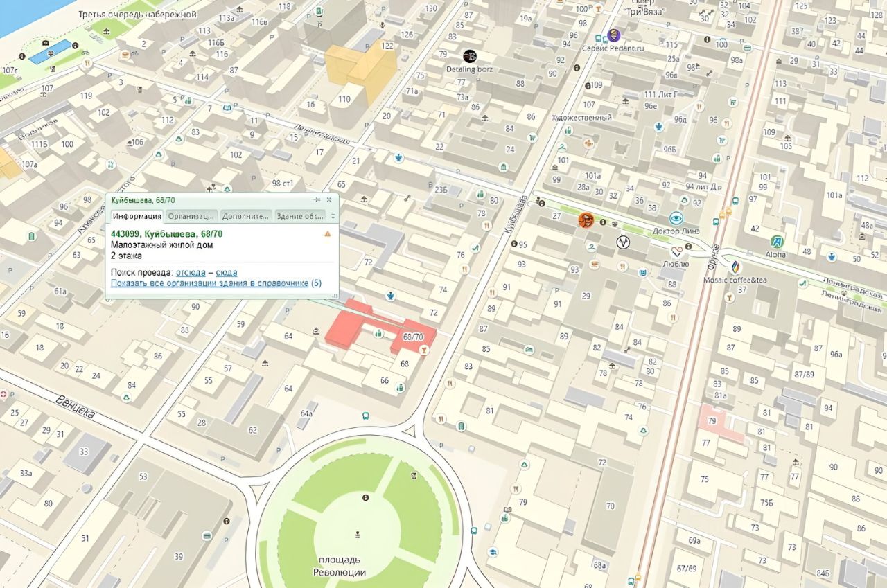Open tram stop icons on Фрунзе street
The width and height of the screenshot is (887, 588).
[x=727, y=213]
